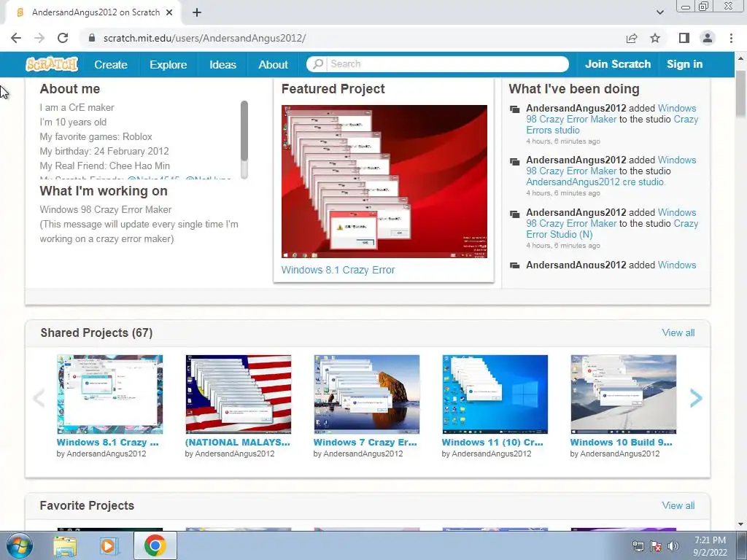Reload the page
This screenshot has width=747, height=560.
coord(63,38)
